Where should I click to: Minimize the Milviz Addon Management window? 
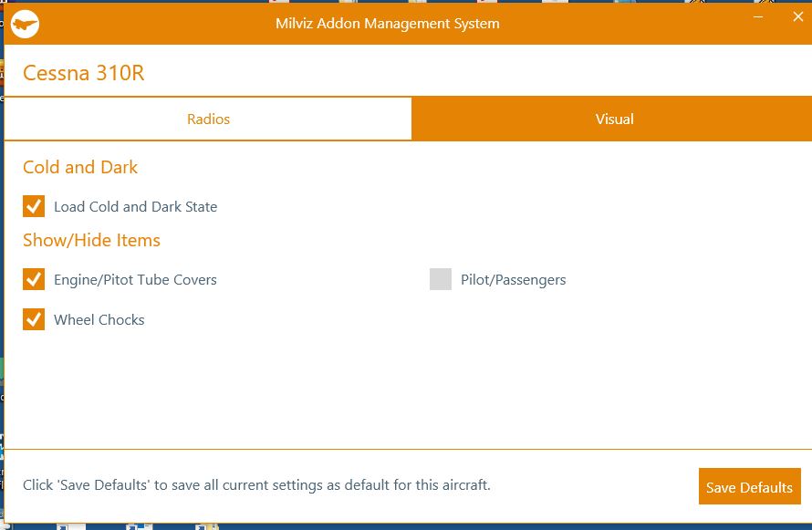[758, 17]
